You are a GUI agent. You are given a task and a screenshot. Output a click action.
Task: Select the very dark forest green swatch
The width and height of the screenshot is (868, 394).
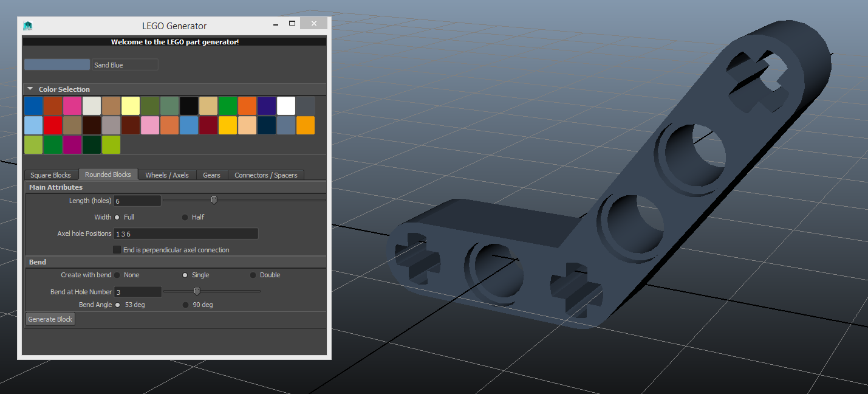point(92,145)
